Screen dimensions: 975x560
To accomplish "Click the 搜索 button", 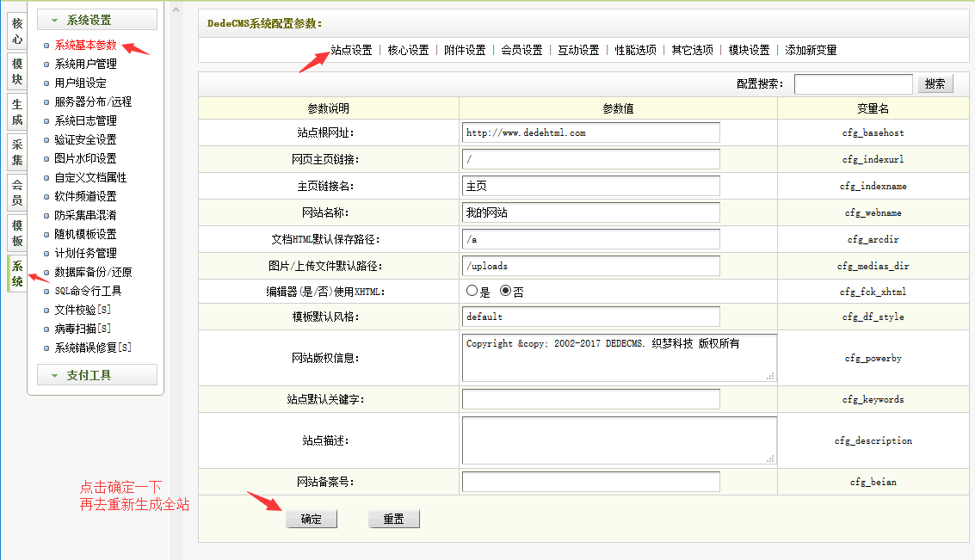I will 935,83.
